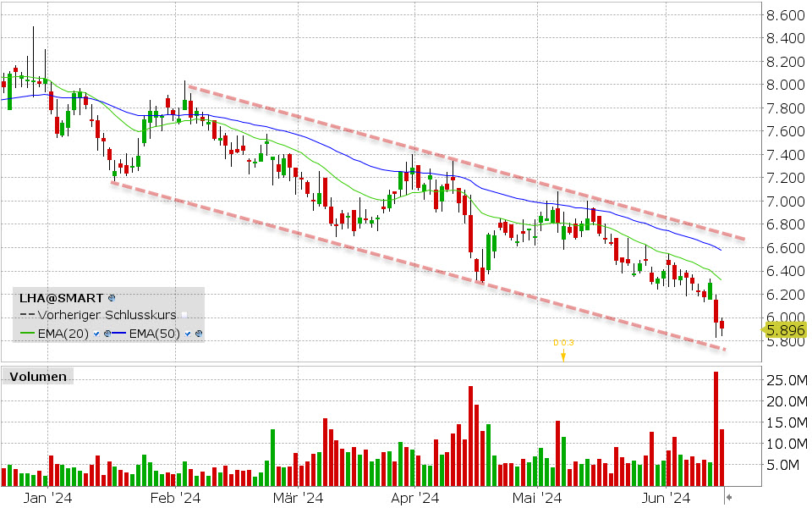Click the Feb '24 axis label

coord(175,498)
